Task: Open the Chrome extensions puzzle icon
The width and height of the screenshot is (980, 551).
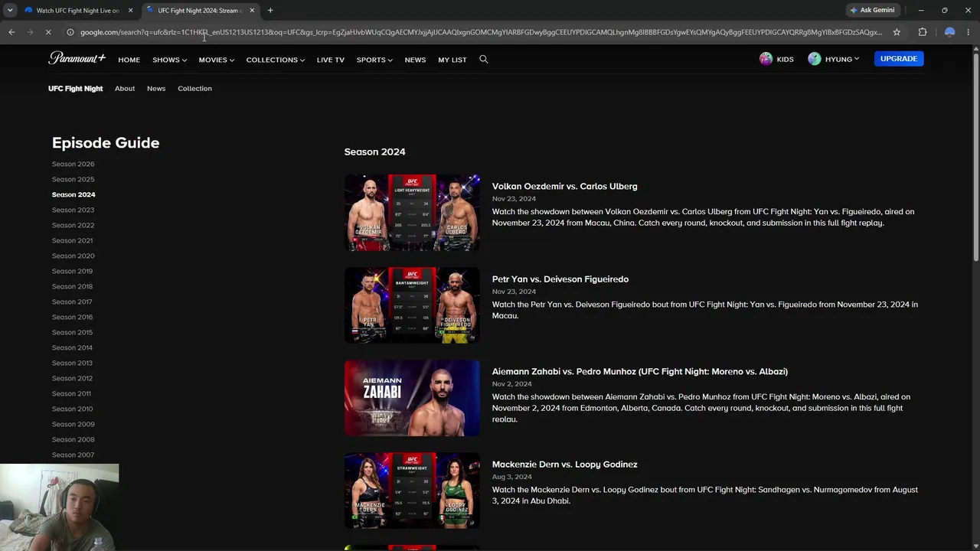Action: (x=923, y=32)
